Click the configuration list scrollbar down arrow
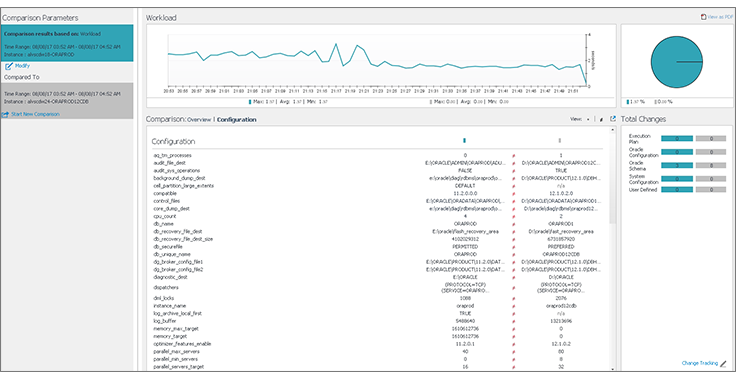736x378 pixels. (612, 368)
